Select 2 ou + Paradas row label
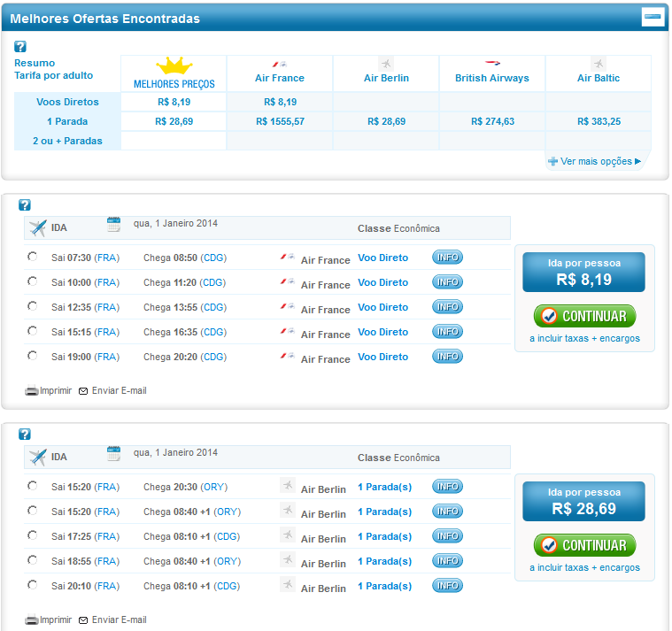Screen dimensions: 672x631 coord(67,141)
